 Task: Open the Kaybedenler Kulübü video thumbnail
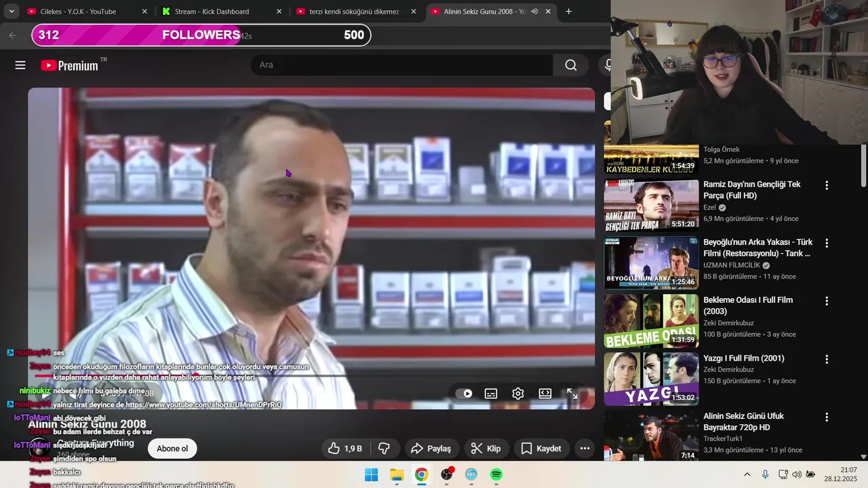click(651, 159)
